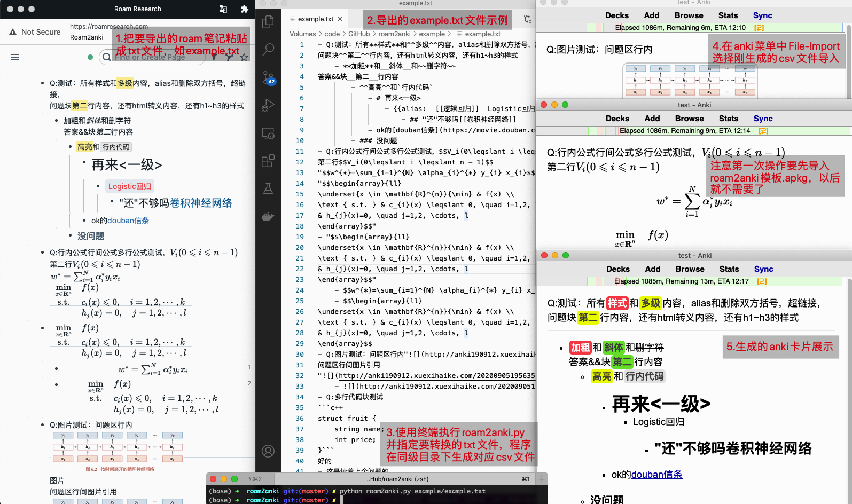Screen dimensions: 852x504
Task: Open douban信条 link in Anki card
Action: [x=657, y=475]
